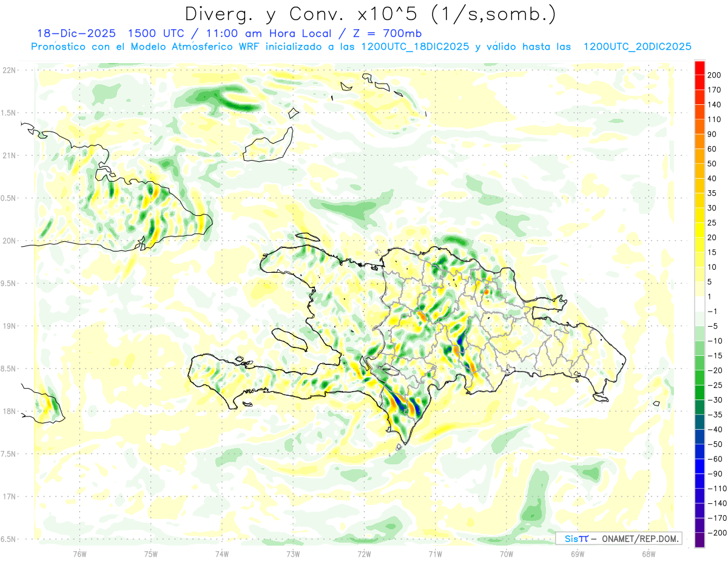
Task: Click the '71W' longitude label
Action: (435, 554)
